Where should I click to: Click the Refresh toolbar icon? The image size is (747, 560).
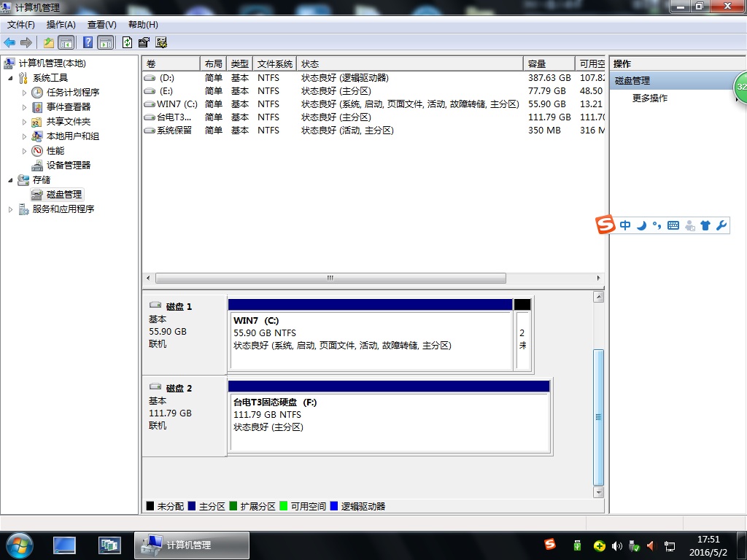click(x=127, y=42)
